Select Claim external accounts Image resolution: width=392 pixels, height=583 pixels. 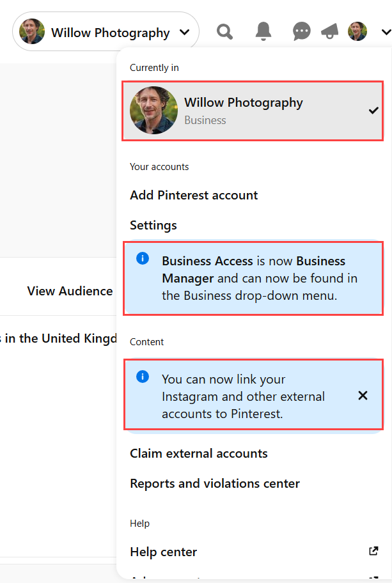click(x=198, y=453)
